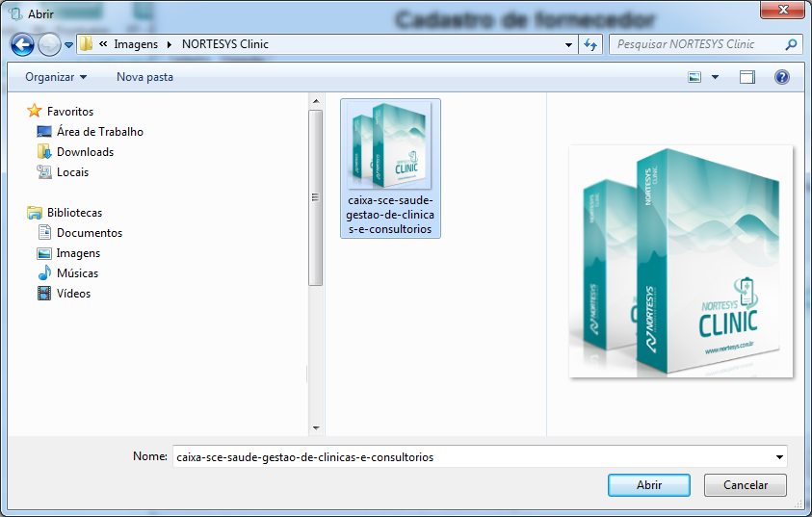Open Vídeos library

[73, 293]
